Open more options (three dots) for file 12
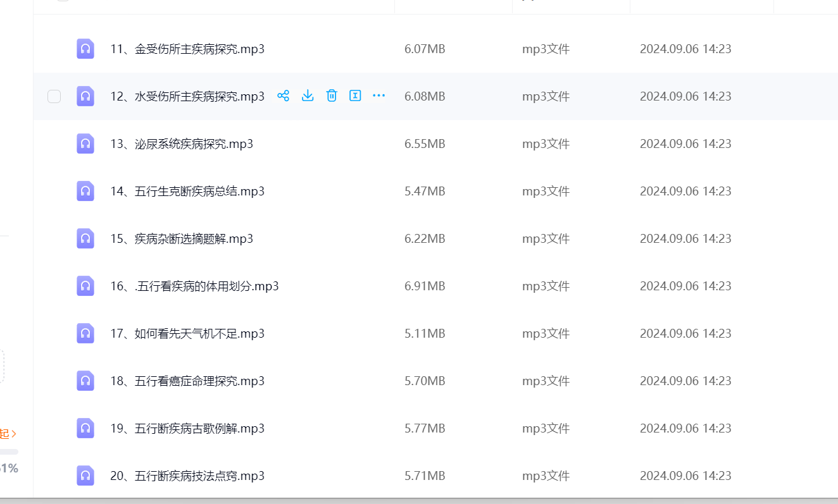Viewport: 838px width, 504px height. [x=378, y=96]
